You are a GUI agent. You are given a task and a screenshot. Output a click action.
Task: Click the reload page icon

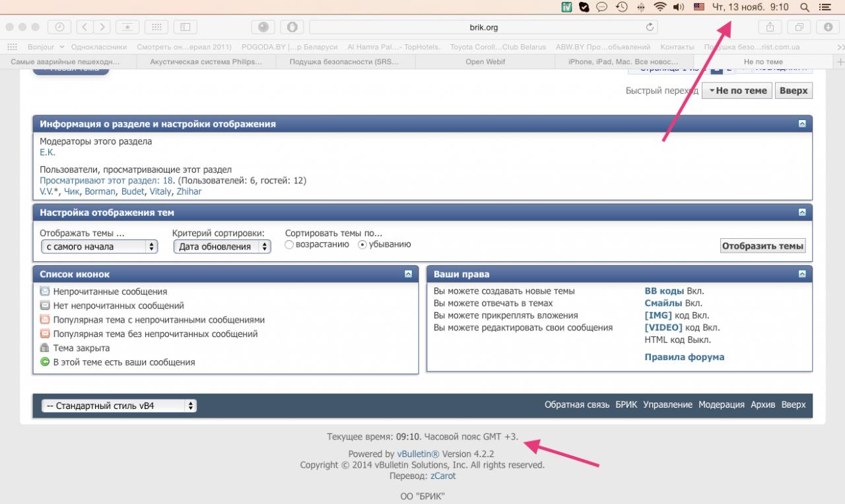[x=650, y=27]
